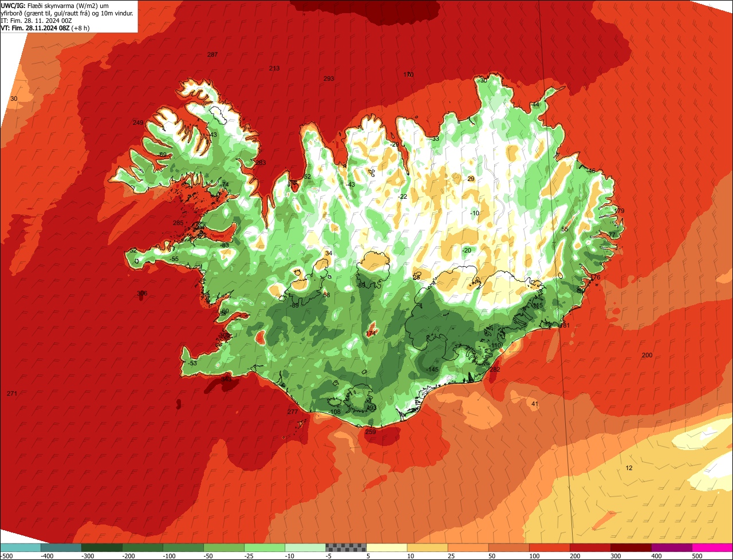Click the flux value 12 in the southeast corner
Viewport: 733px width, 560px height.
pyautogui.click(x=629, y=468)
